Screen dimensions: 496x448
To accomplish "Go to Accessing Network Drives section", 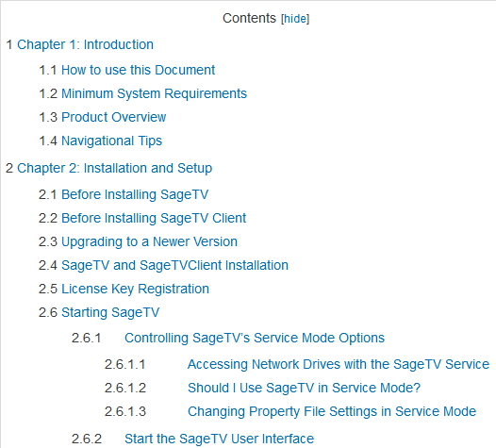I will pos(339,364).
